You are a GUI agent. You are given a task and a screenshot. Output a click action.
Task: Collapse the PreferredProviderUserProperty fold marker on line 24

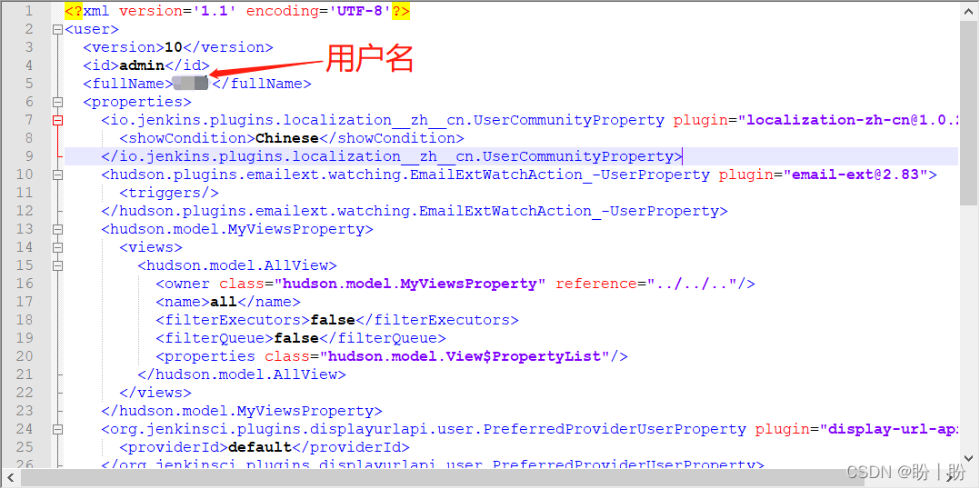[x=58, y=430]
